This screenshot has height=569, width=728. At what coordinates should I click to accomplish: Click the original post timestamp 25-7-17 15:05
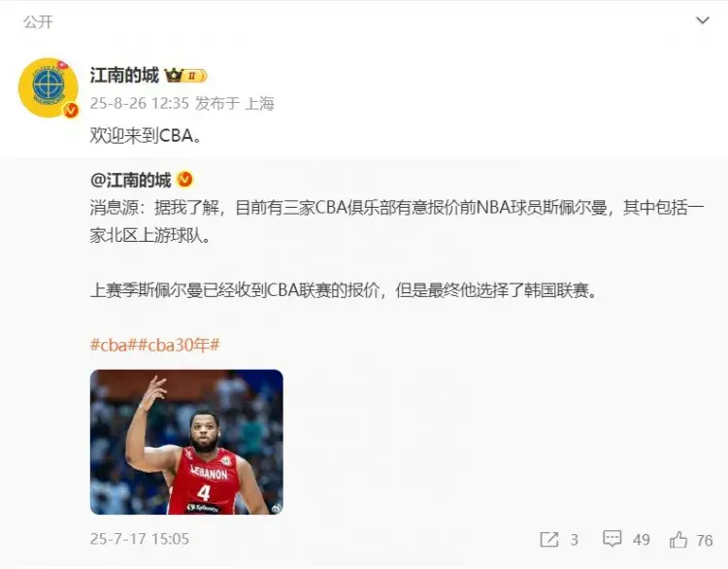(140, 539)
